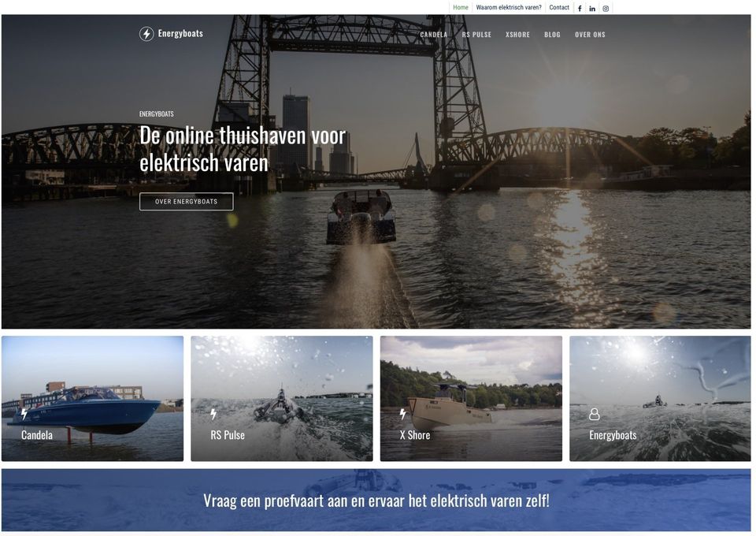Click the proefvaart banner text
The image size is (756, 536).
[376, 501]
